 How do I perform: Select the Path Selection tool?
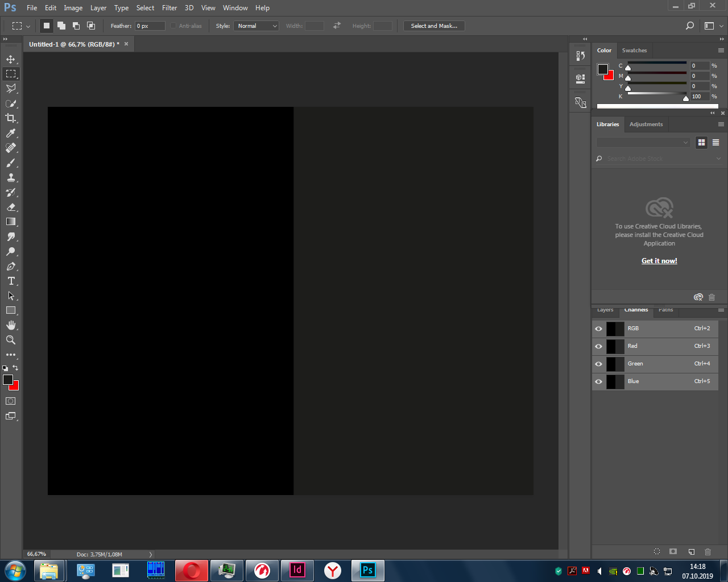click(x=11, y=296)
